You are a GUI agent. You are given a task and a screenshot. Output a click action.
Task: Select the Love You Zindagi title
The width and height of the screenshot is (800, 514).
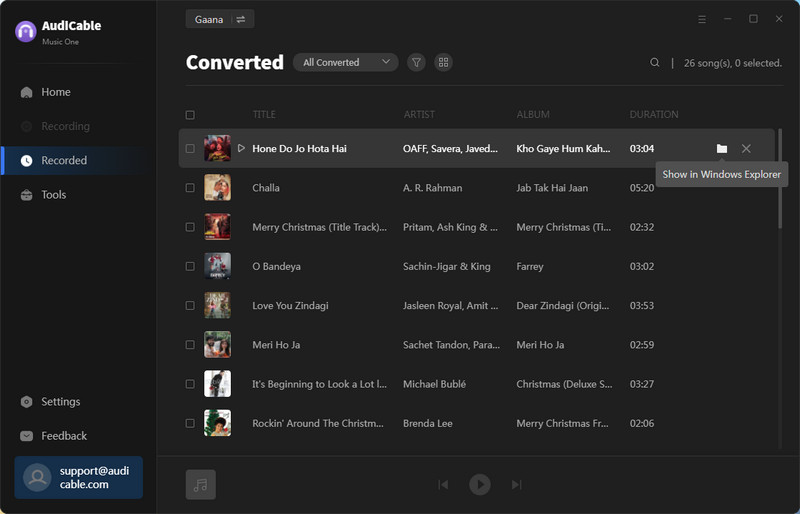click(290, 306)
